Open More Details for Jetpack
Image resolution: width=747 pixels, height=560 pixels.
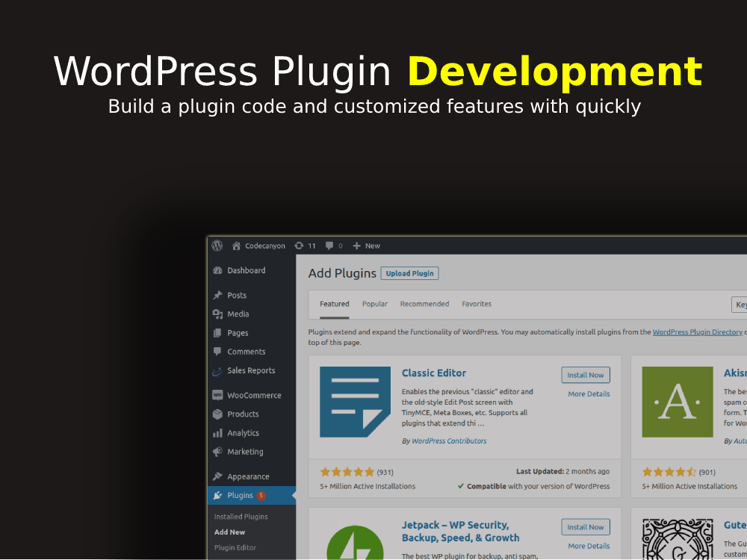pos(589,546)
